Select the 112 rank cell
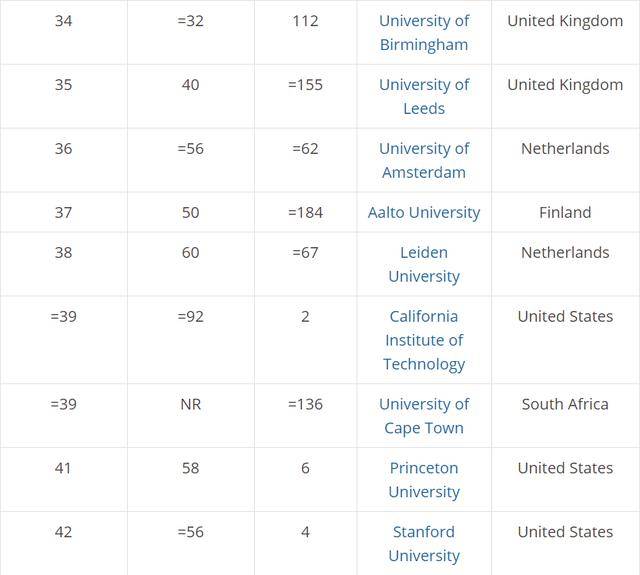The height and width of the screenshot is (575, 640). pyautogui.click(x=306, y=32)
